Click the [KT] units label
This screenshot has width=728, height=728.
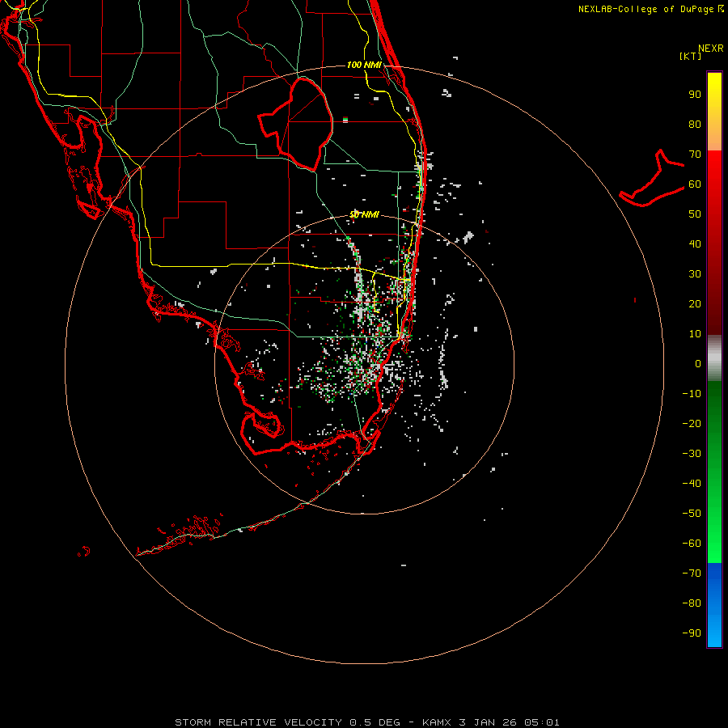(690, 56)
